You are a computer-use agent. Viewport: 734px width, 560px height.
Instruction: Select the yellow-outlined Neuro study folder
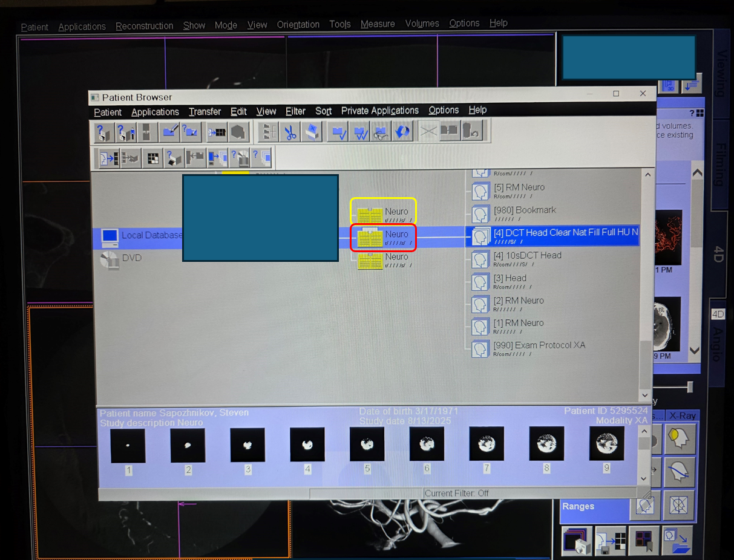(x=383, y=212)
